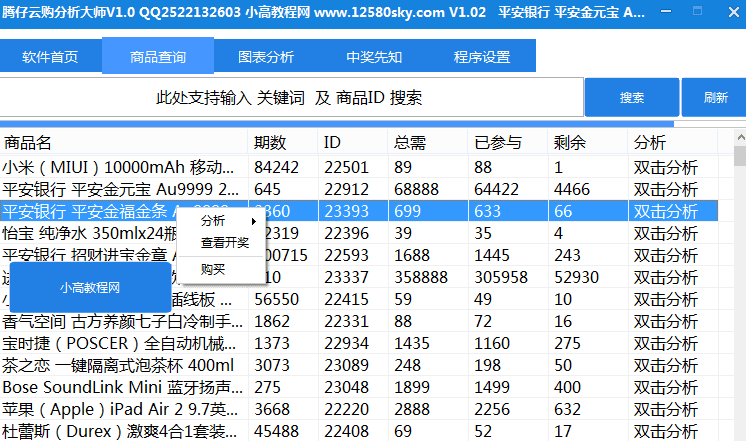Click the 期数 cell 56550
This screenshot has width=746, height=441.
[276, 299]
